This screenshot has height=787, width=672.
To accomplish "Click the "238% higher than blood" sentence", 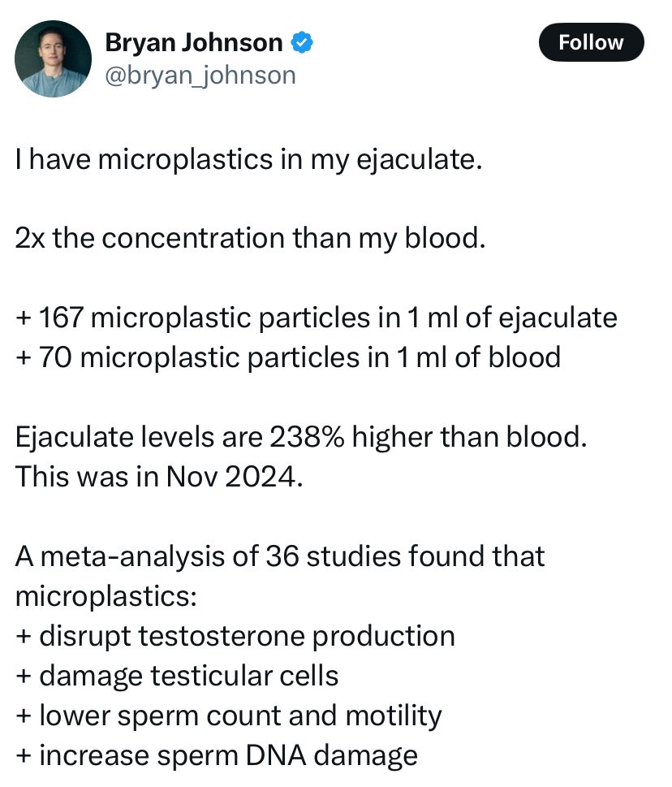I will 300,436.
